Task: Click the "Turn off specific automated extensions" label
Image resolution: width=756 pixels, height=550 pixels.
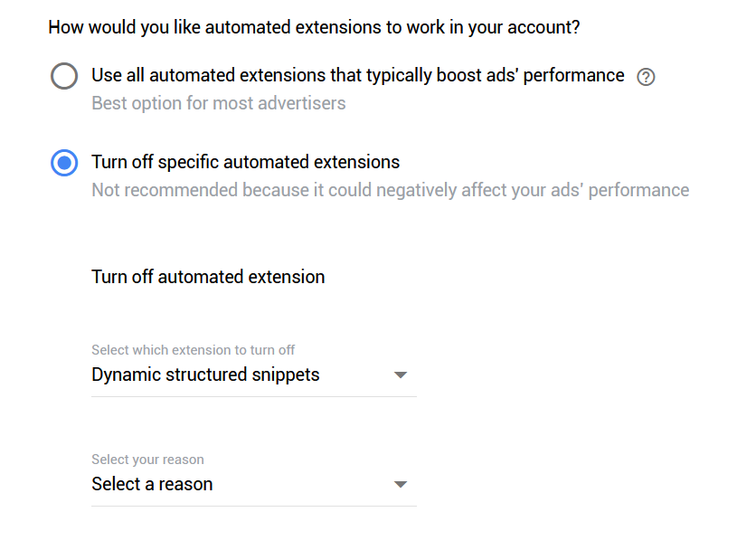Action: [245, 163]
